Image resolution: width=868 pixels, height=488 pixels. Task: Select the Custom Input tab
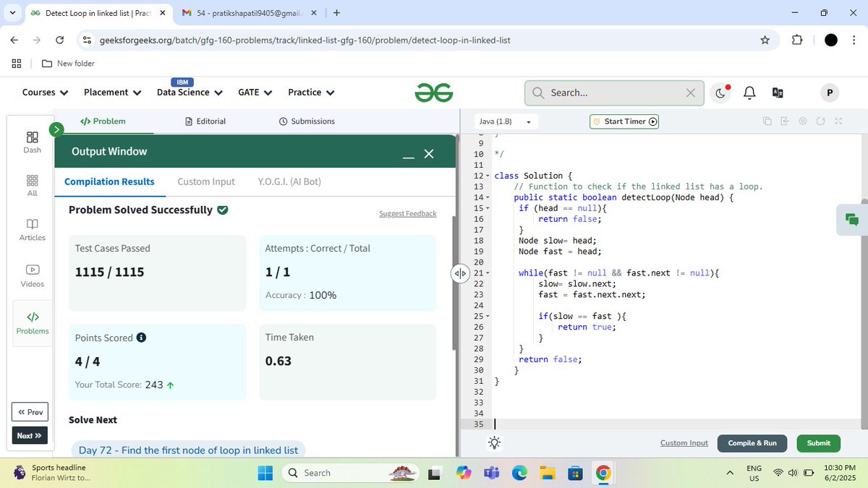point(206,181)
